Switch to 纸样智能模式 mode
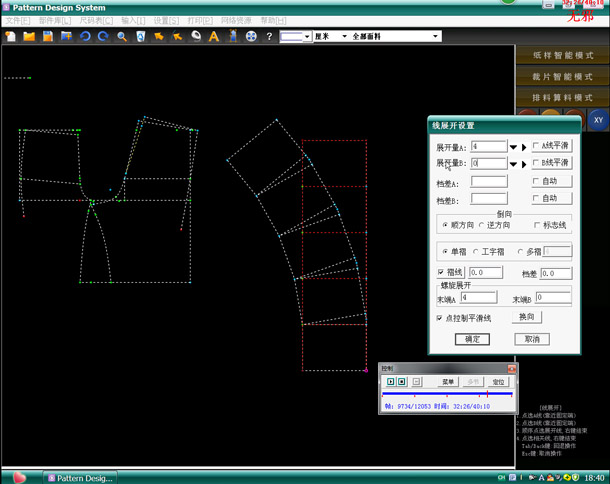This screenshot has height=484, width=610. tap(563, 55)
